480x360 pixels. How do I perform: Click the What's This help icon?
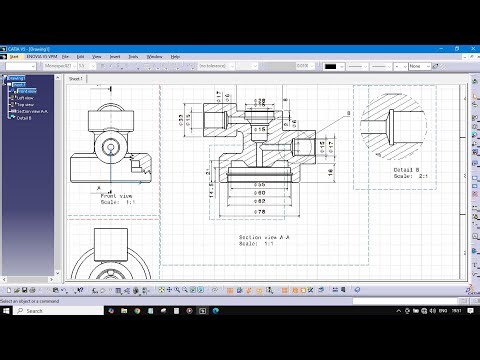pos(80,290)
